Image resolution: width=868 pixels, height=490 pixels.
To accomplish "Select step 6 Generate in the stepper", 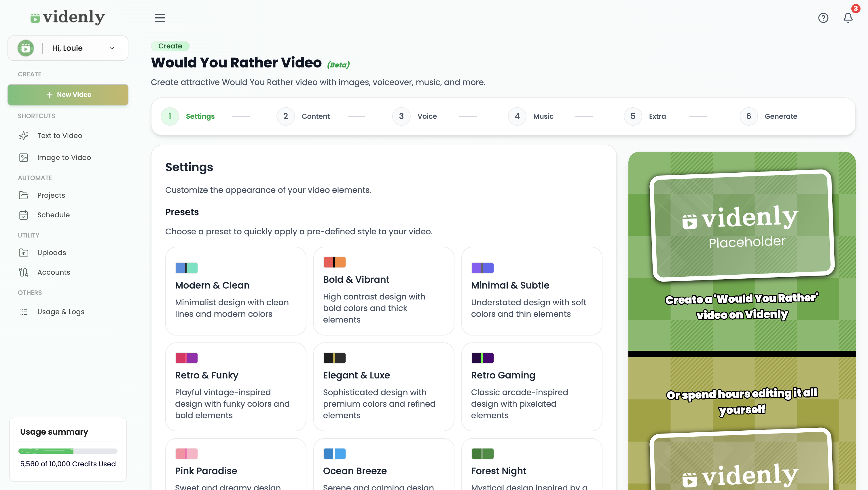I will pos(769,116).
